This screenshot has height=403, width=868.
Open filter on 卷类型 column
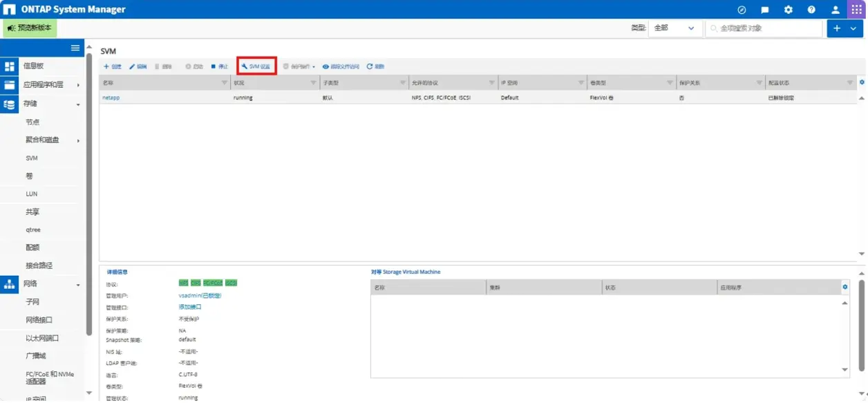tap(670, 82)
